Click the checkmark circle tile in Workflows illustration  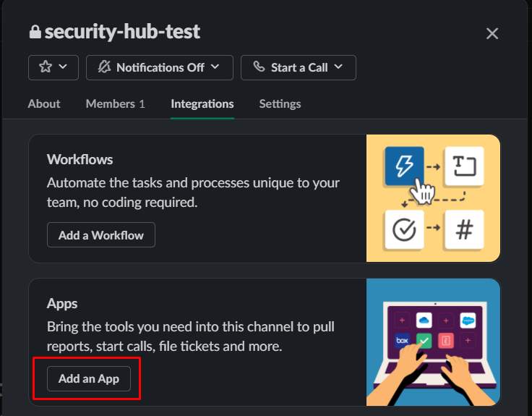click(x=405, y=229)
